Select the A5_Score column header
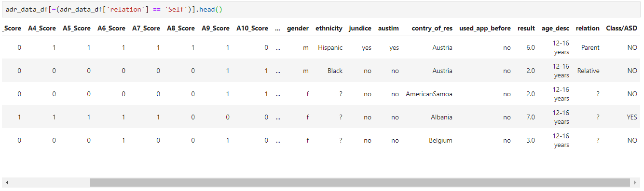The width and height of the screenshot is (644, 191). click(x=77, y=29)
